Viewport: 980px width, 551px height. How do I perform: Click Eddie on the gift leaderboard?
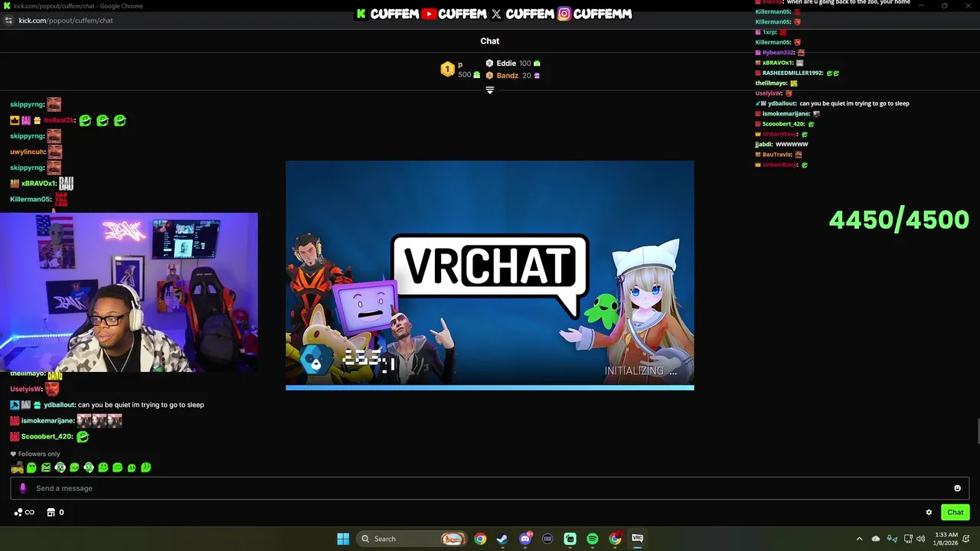(506, 64)
